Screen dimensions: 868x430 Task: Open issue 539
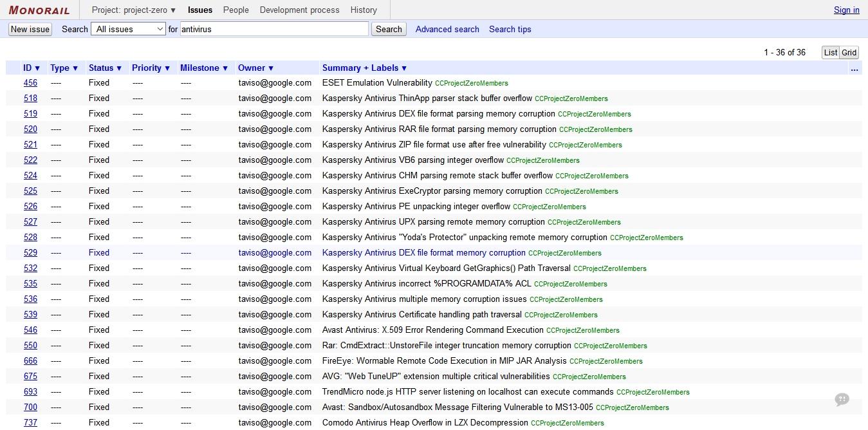[x=30, y=315]
